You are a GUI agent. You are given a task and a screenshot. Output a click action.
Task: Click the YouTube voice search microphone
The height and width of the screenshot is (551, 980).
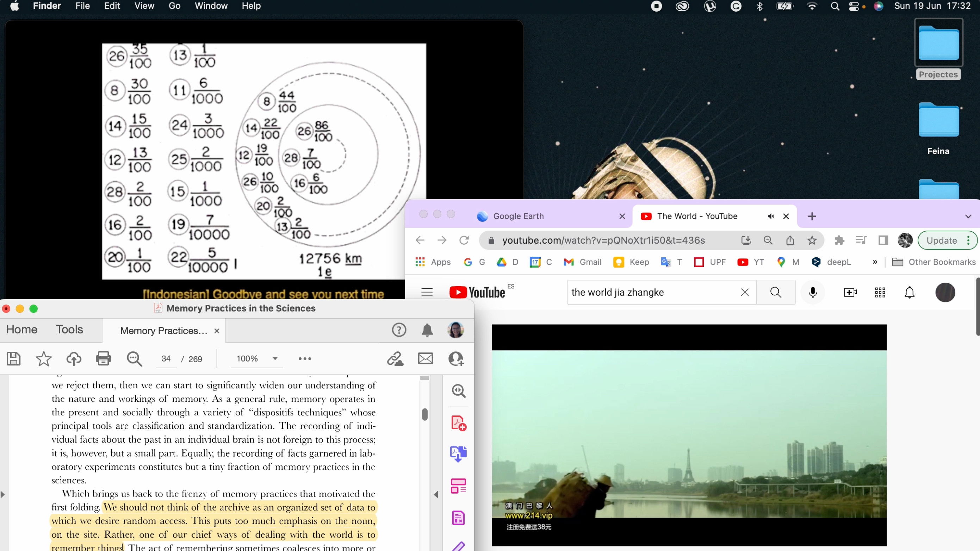pos(813,293)
